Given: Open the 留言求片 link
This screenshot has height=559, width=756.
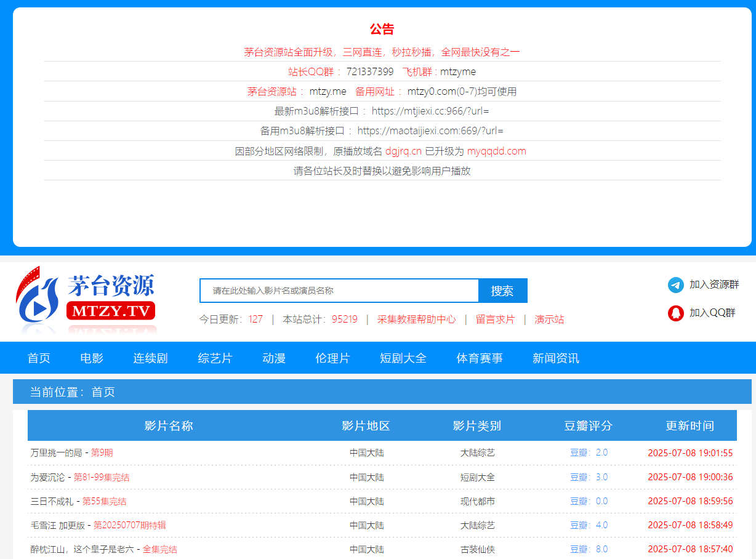Looking at the screenshot, I should pos(495,320).
